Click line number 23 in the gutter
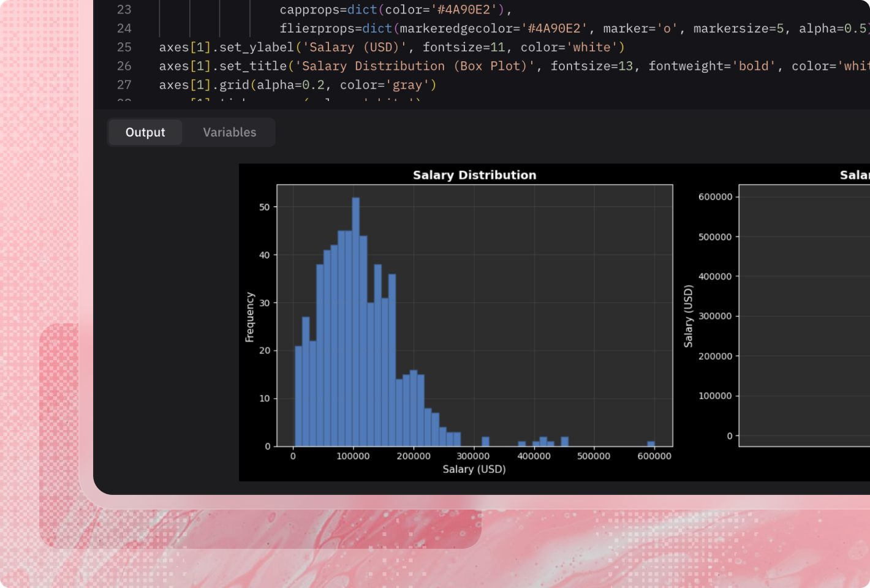Image resolution: width=870 pixels, height=588 pixels. pos(124,10)
